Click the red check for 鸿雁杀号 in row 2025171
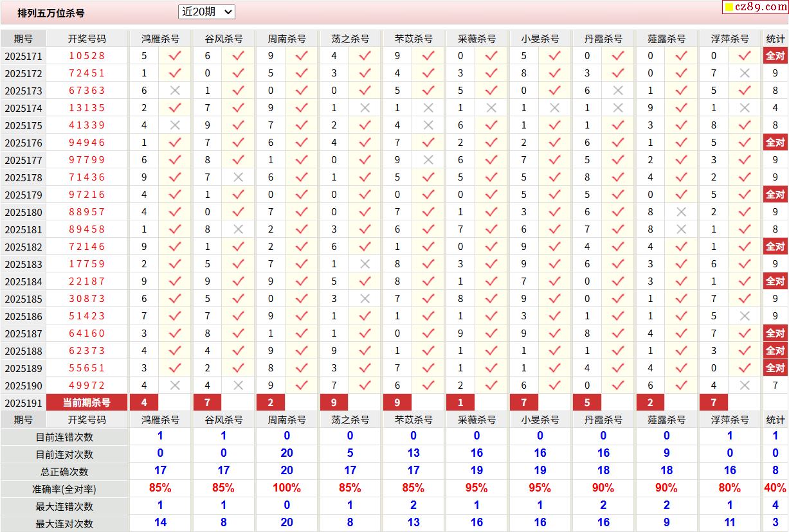Viewport: 789px width, 532px height. click(175, 56)
